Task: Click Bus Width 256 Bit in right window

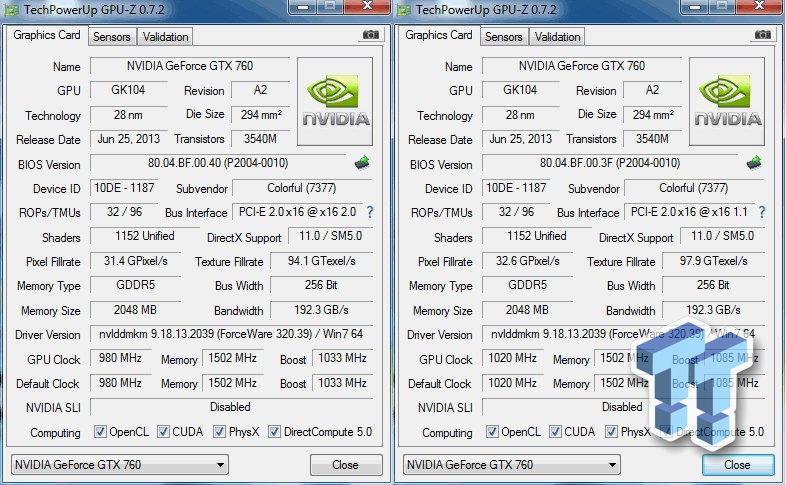Action: coord(714,285)
